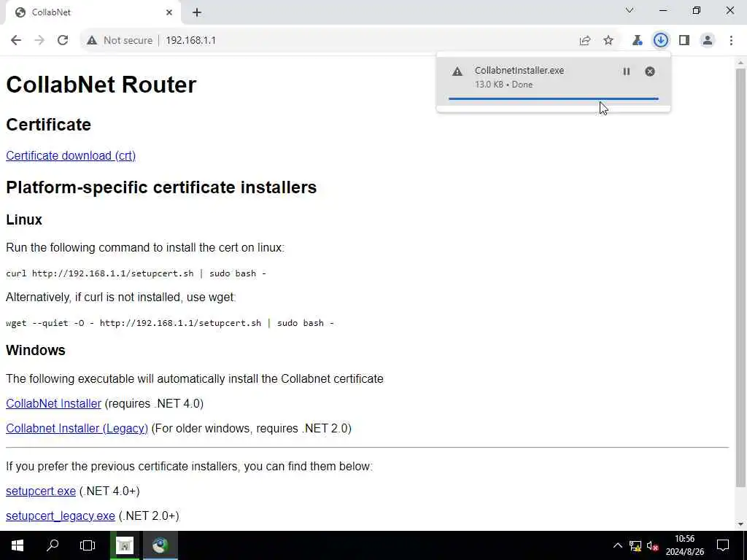Open Chrome three-dot menu
747x560 pixels.
tap(731, 41)
